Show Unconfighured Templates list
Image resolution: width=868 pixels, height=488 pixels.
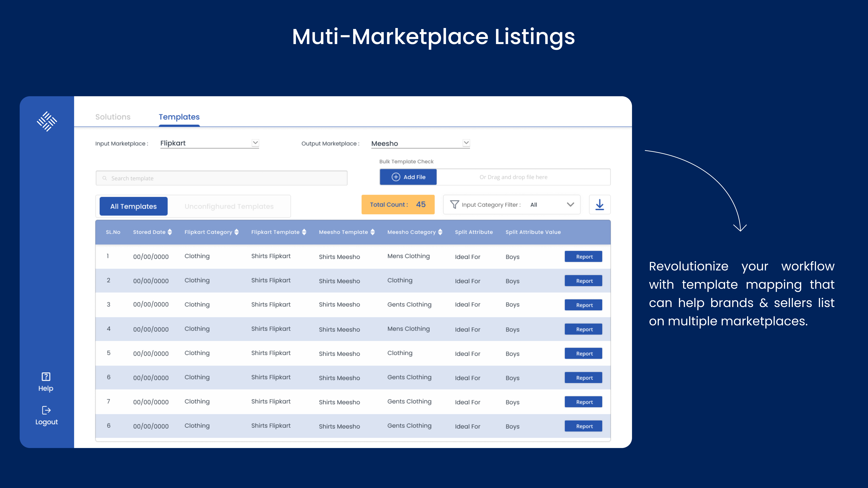229,206
